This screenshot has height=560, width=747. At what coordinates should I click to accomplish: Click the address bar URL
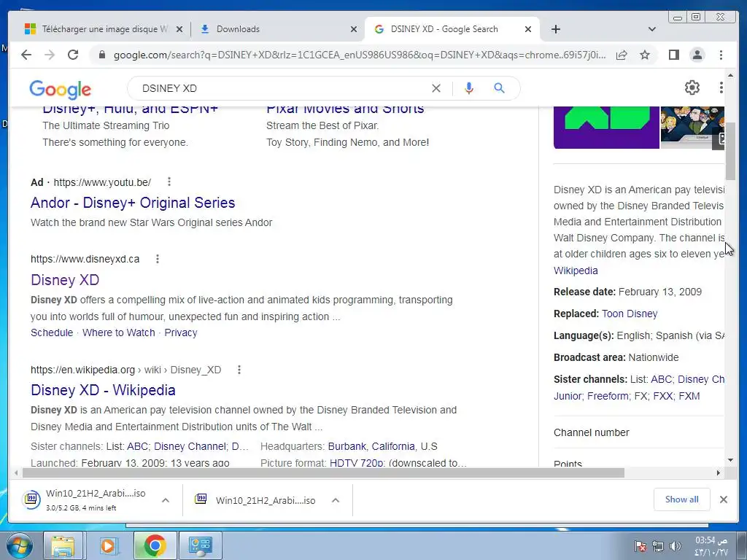click(x=360, y=55)
